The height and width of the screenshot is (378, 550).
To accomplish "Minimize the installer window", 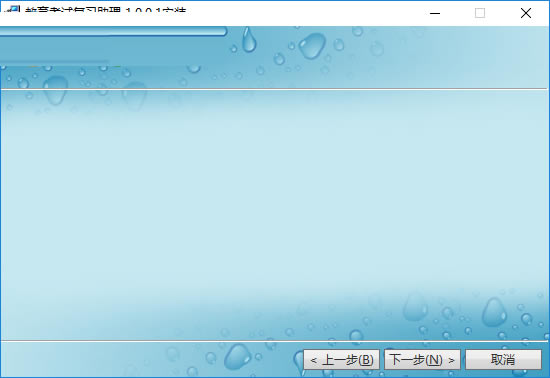I will pos(435,13).
